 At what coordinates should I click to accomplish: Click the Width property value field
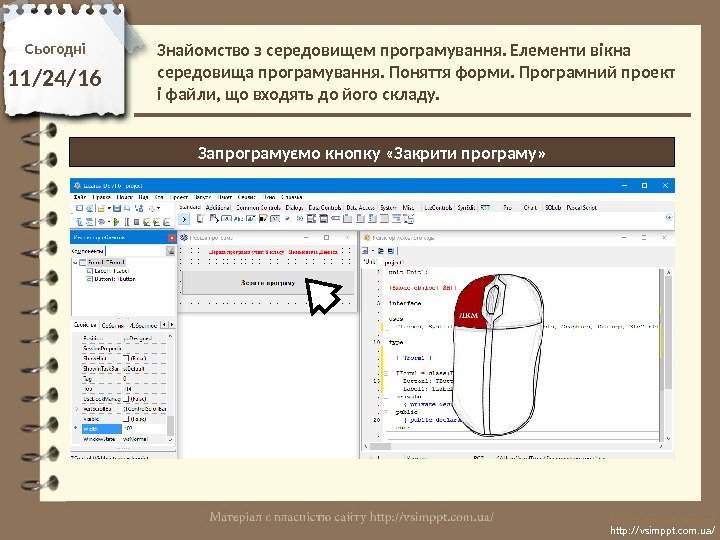pos(144,428)
